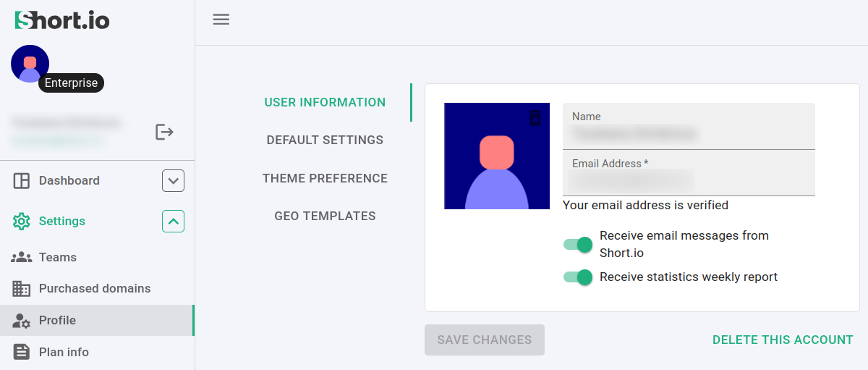The image size is (868, 370).
Task: Switch to the Default Settings tab
Action: click(x=325, y=140)
